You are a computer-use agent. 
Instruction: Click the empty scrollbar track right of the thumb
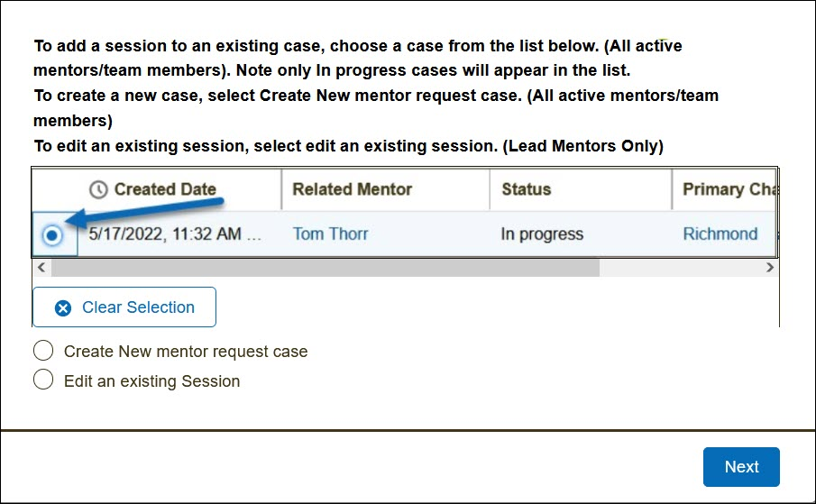click(x=681, y=268)
